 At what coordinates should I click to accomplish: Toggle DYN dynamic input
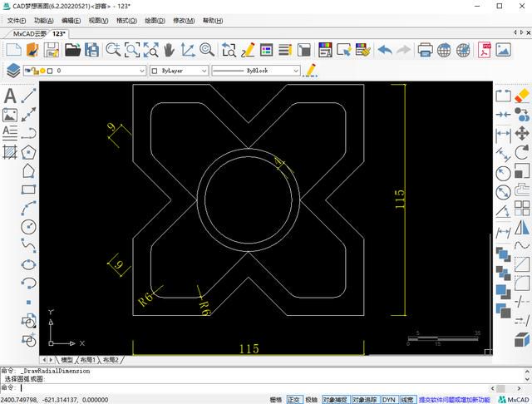tap(389, 400)
